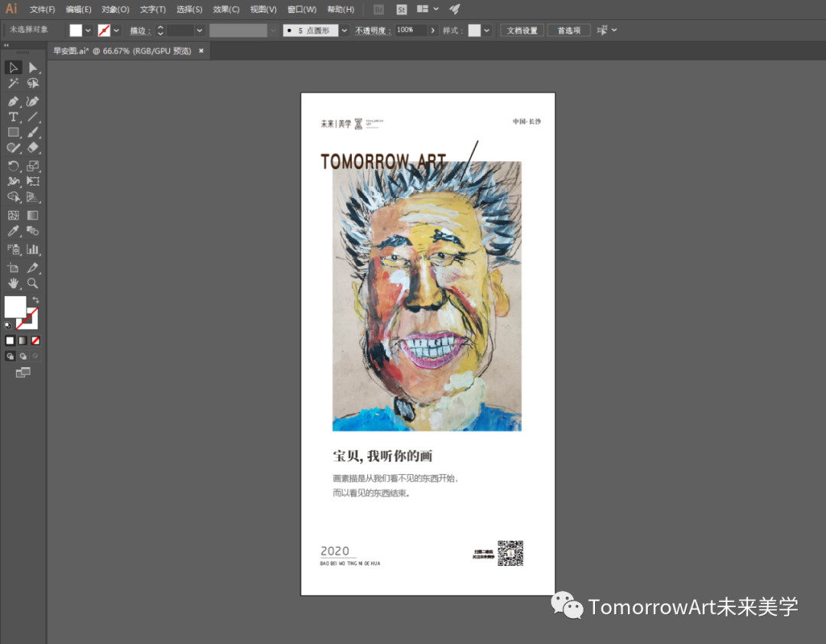The width and height of the screenshot is (826, 644).
Task: Select the Mesh tool
Action: [x=13, y=215]
